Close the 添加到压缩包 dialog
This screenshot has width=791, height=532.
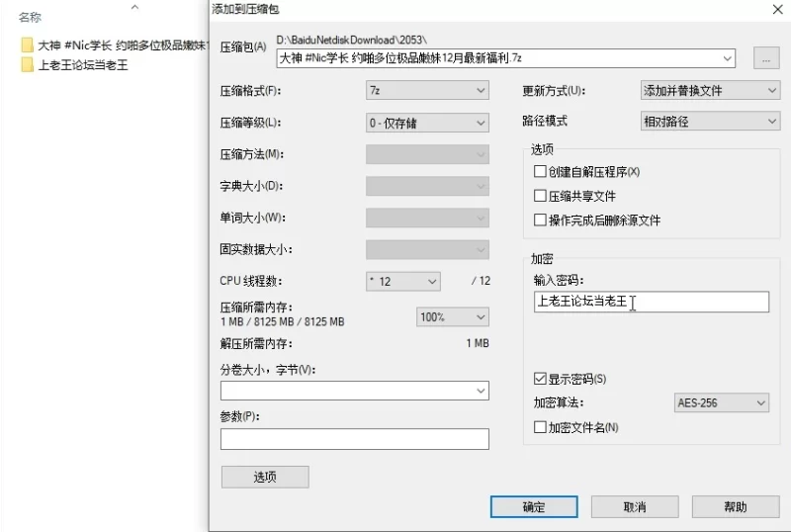pos(777,10)
